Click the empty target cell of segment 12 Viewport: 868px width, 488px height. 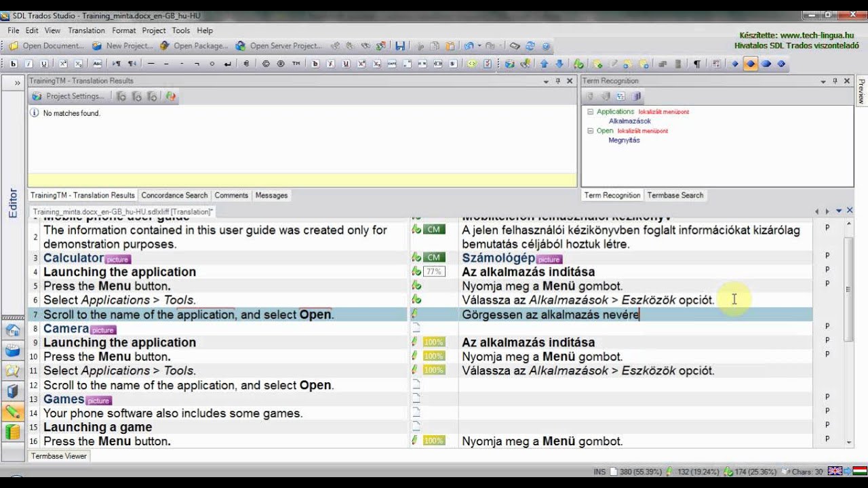pos(635,385)
